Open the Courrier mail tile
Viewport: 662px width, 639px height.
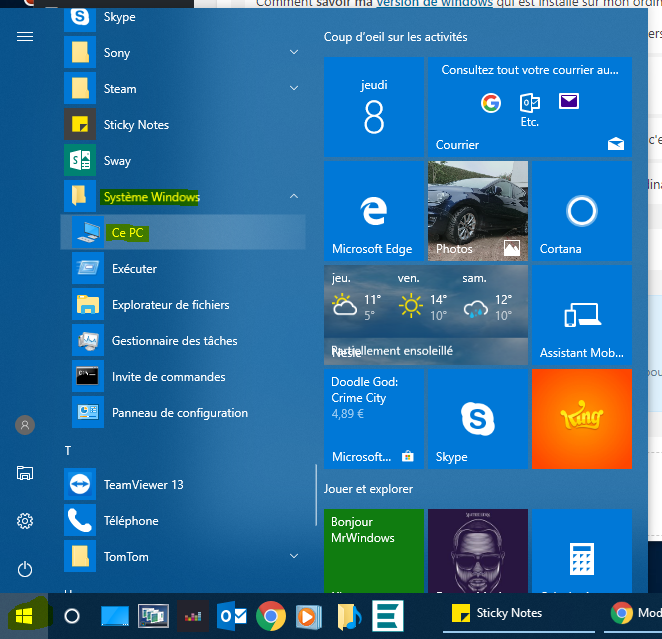point(530,107)
